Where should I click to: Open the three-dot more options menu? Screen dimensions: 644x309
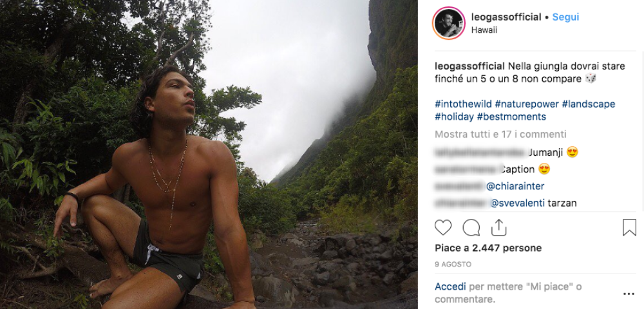(629, 293)
